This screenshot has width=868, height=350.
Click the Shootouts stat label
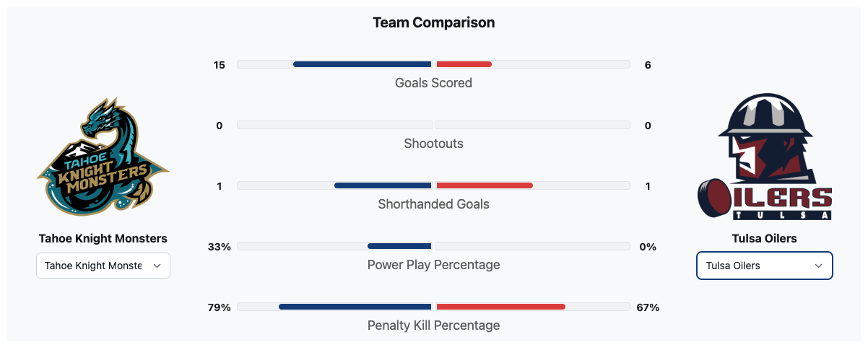pos(433,144)
